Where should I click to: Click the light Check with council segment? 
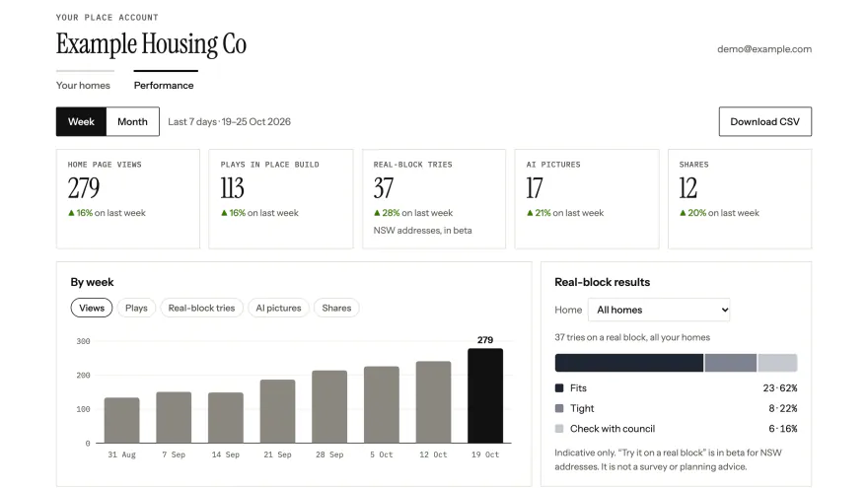[x=778, y=363]
